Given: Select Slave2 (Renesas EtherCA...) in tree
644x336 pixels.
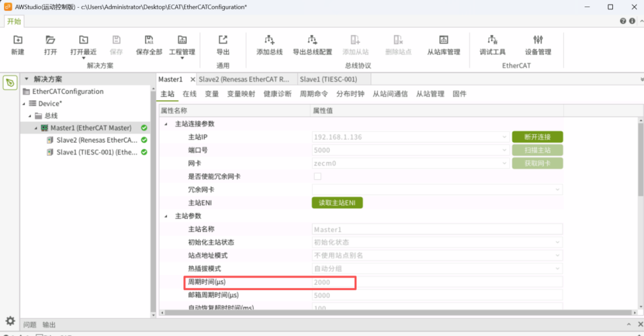Looking at the screenshot, I should click(97, 140).
